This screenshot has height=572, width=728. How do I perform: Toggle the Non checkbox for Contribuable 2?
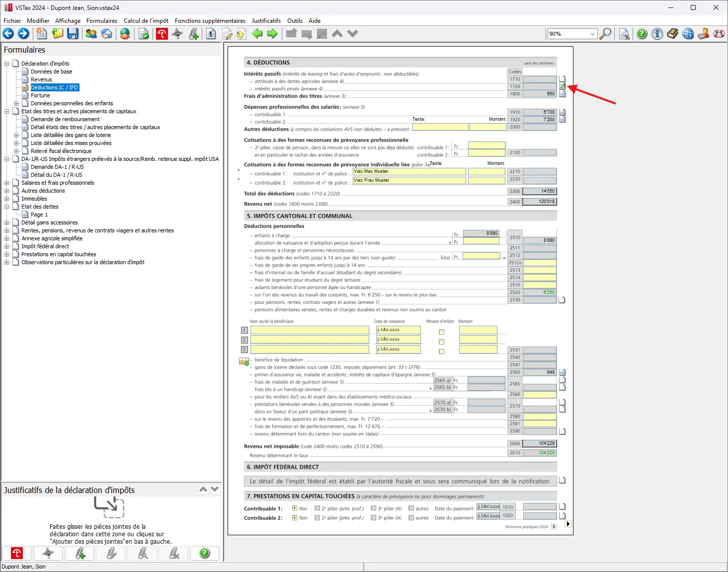[x=295, y=518]
